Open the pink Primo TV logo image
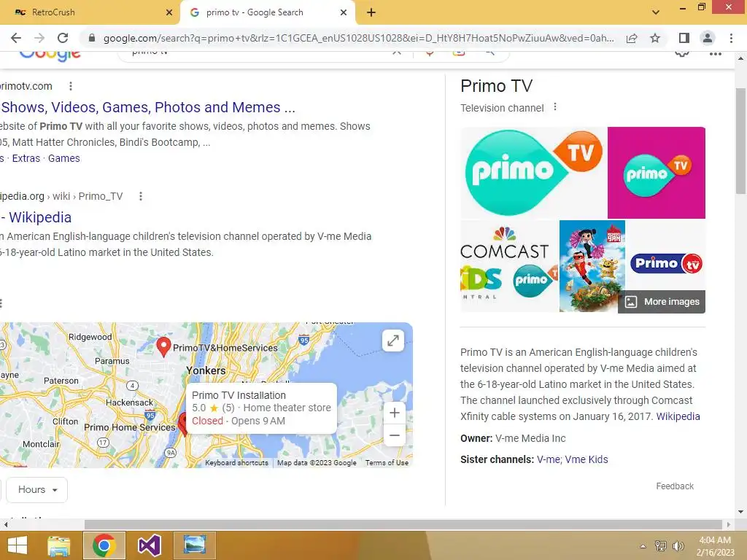Screen dimensions: 747x560 pos(657,172)
